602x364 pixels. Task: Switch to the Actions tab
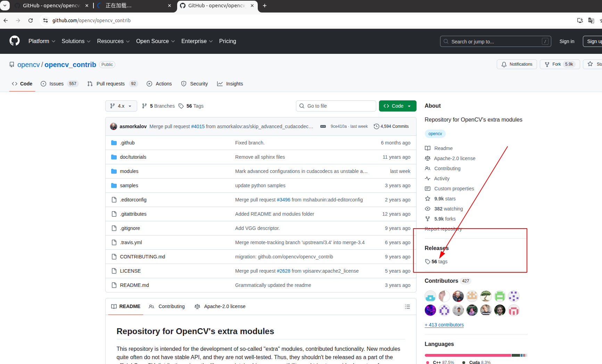tap(159, 84)
